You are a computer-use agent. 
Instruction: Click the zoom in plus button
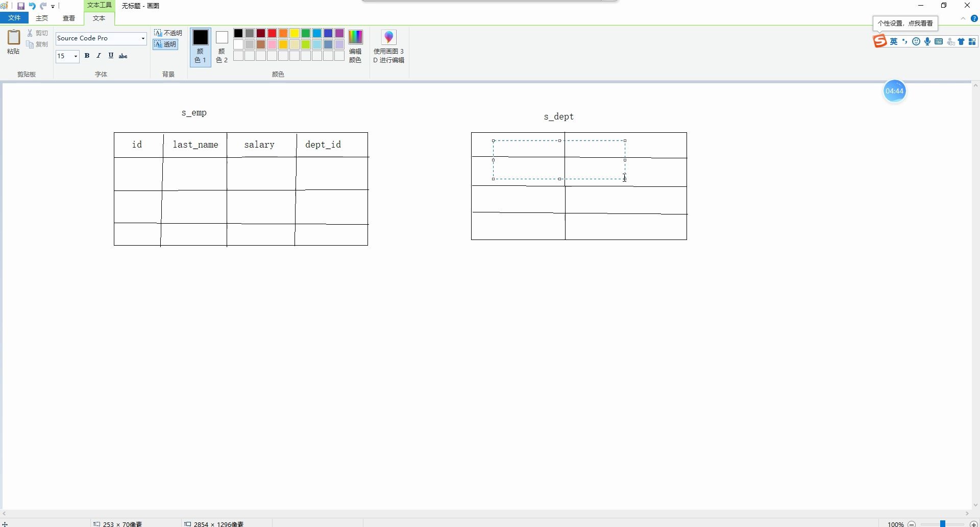[974, 524]
